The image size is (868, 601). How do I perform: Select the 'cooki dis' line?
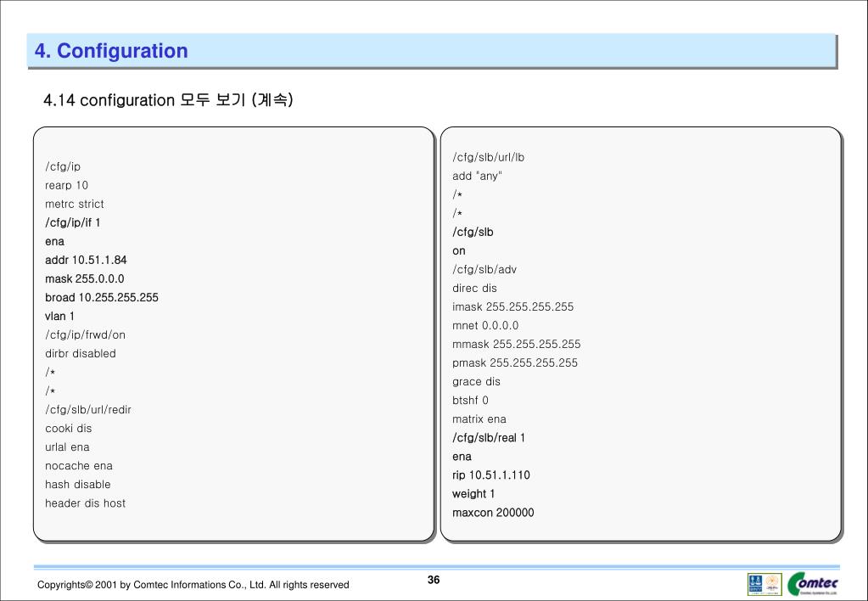pyautogui.click(x=69, y=428)
